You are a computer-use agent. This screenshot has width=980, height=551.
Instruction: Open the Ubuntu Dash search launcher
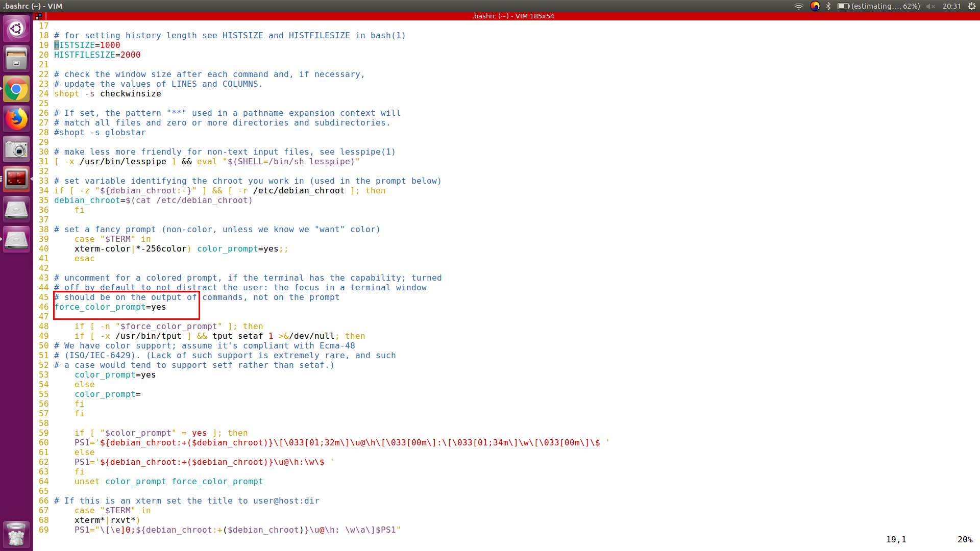pos(16,29)
